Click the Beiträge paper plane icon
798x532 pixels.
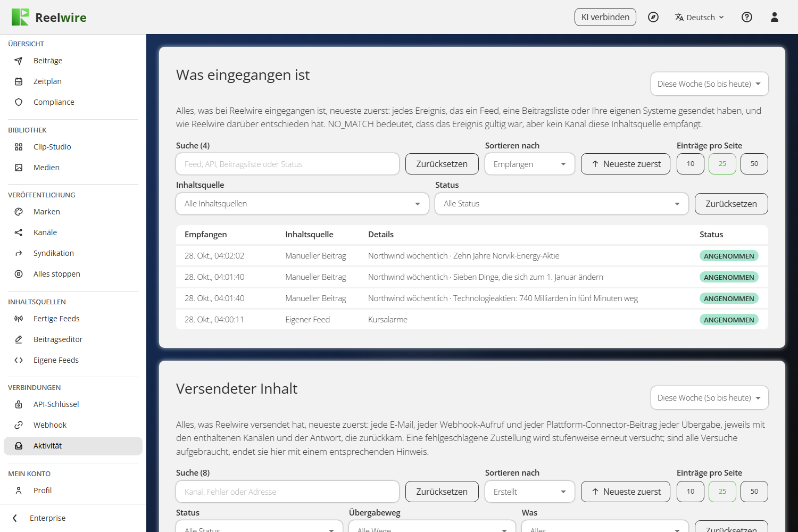click(19, 61)
